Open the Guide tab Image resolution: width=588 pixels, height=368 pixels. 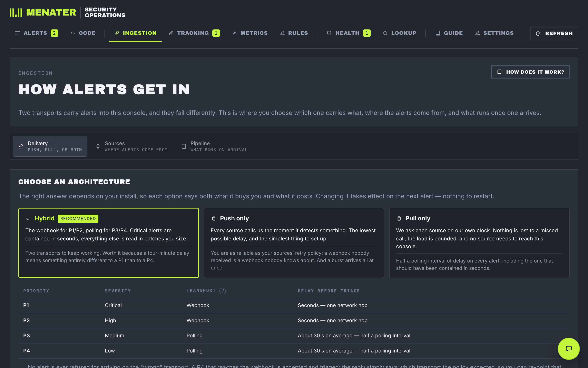pos(449,33)
